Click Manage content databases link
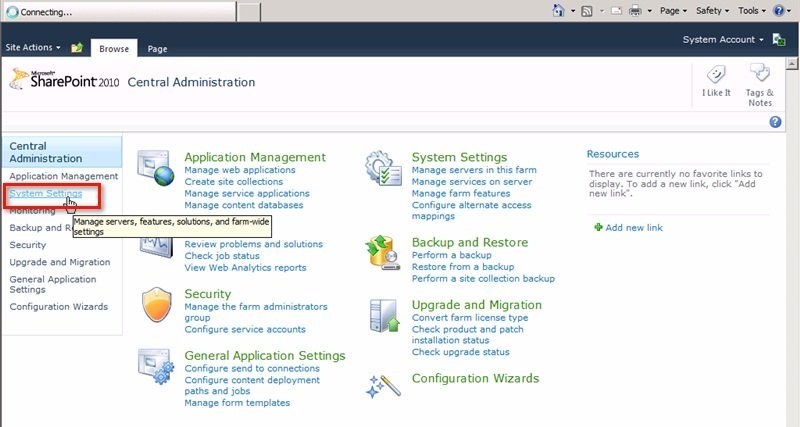 pyautogui.click(x=244, y=205)
